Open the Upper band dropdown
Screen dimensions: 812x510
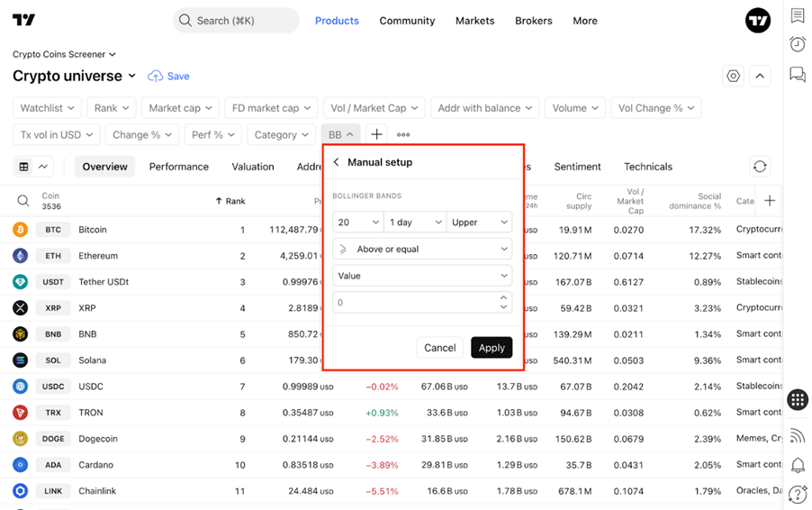[479, 222]
